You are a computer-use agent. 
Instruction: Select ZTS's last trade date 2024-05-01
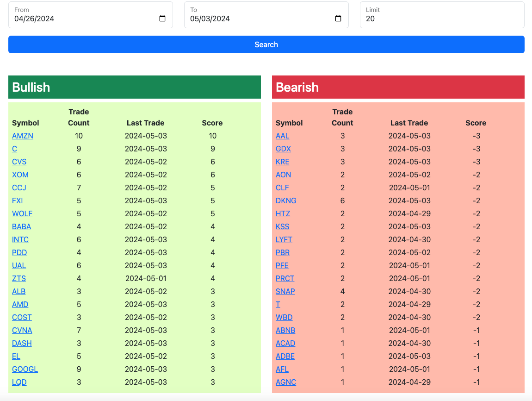(146, 278)
